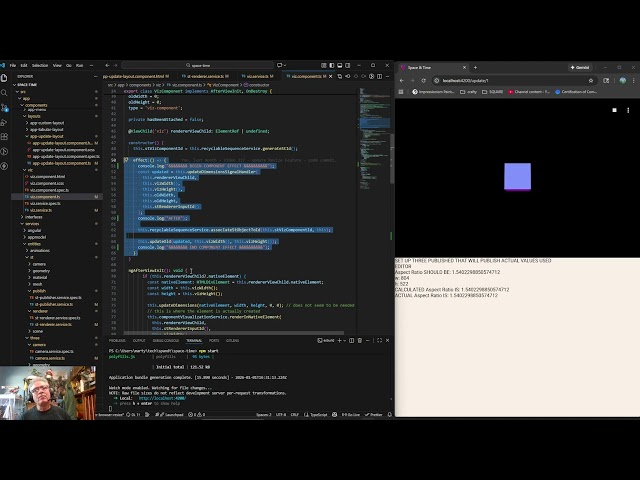Toggle the bottom panel layout icon

point(340,65)
